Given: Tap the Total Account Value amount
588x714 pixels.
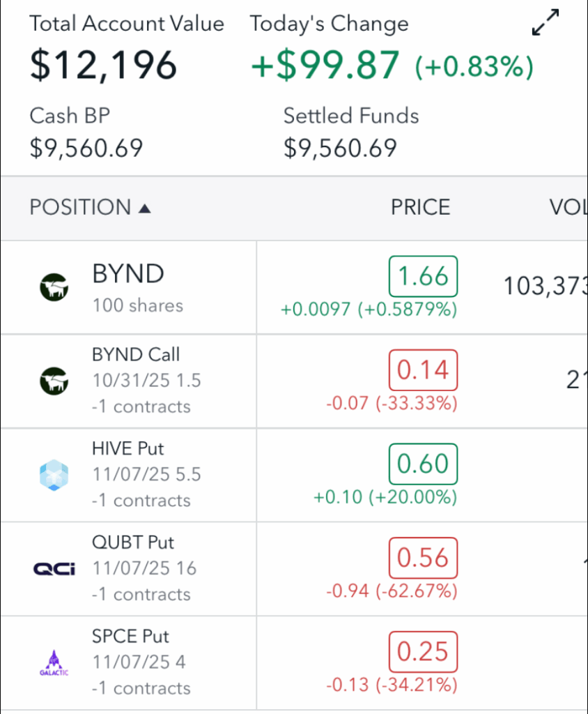Looking at the screenshot, I should point(103,64).
